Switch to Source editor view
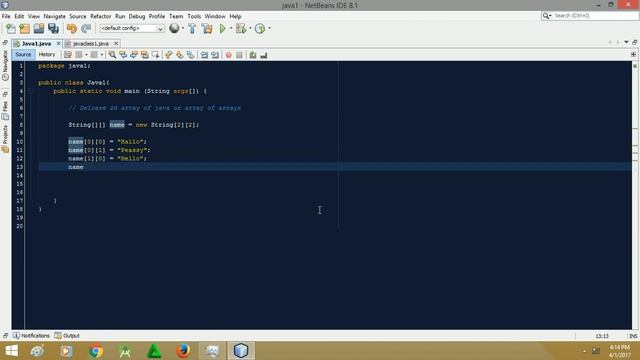 click(x=23, y=55)
